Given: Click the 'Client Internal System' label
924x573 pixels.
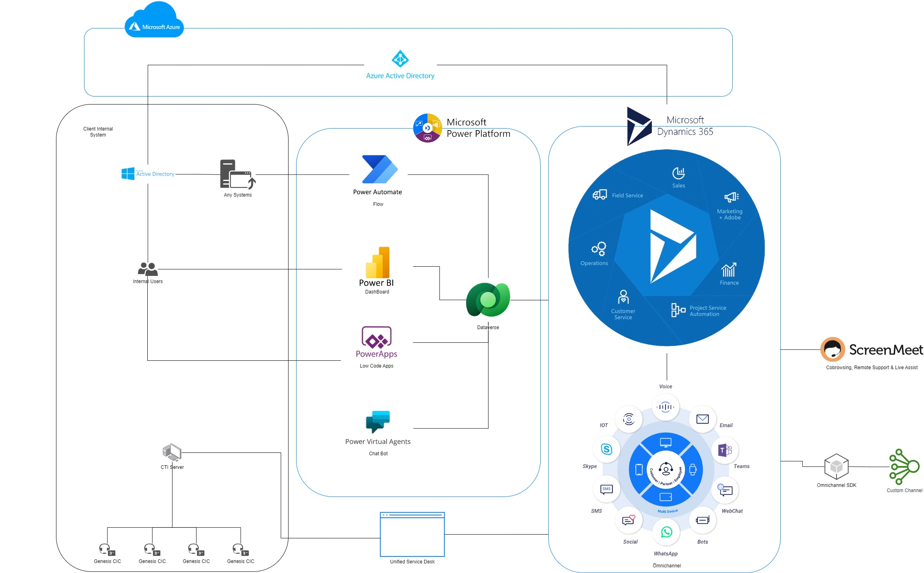Looking at the screenshot, I should 98,132.
